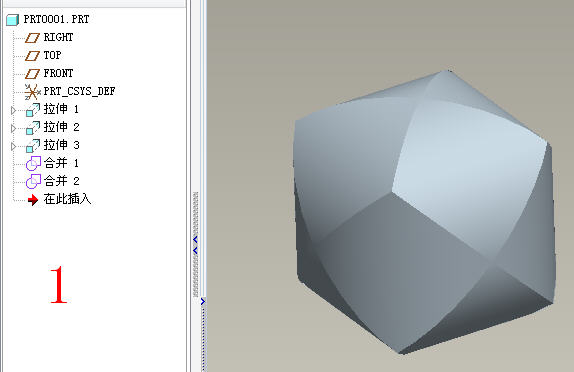Select the 在此插入 label
574x372 pixels.
[x=67, y=199]
